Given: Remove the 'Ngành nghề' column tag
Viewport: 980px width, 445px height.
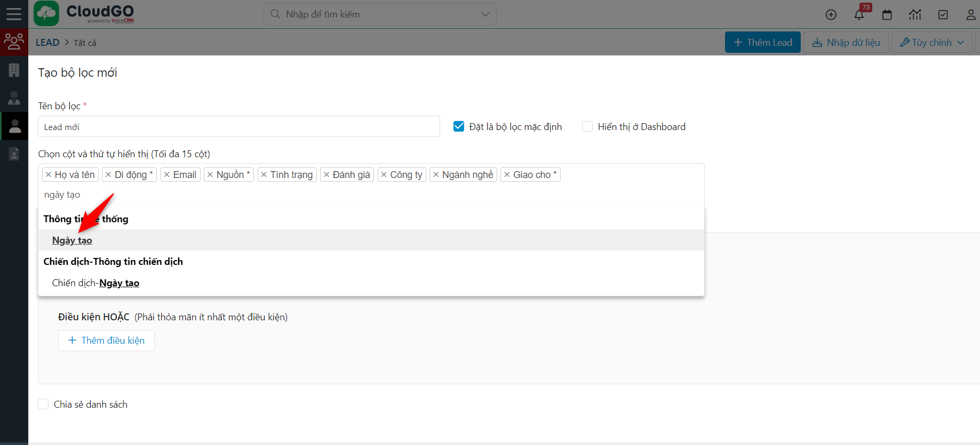Looking at the screenshot, I should pos(436,175).
